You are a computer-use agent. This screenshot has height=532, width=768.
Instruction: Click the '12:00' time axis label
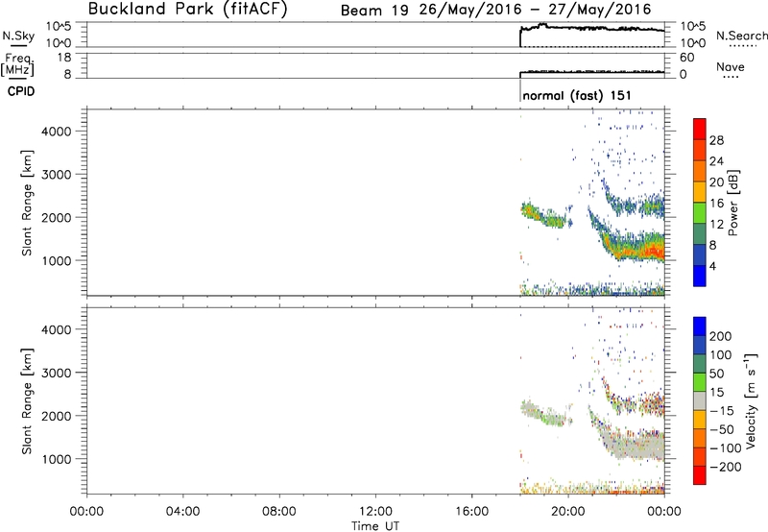pos(375,512)
